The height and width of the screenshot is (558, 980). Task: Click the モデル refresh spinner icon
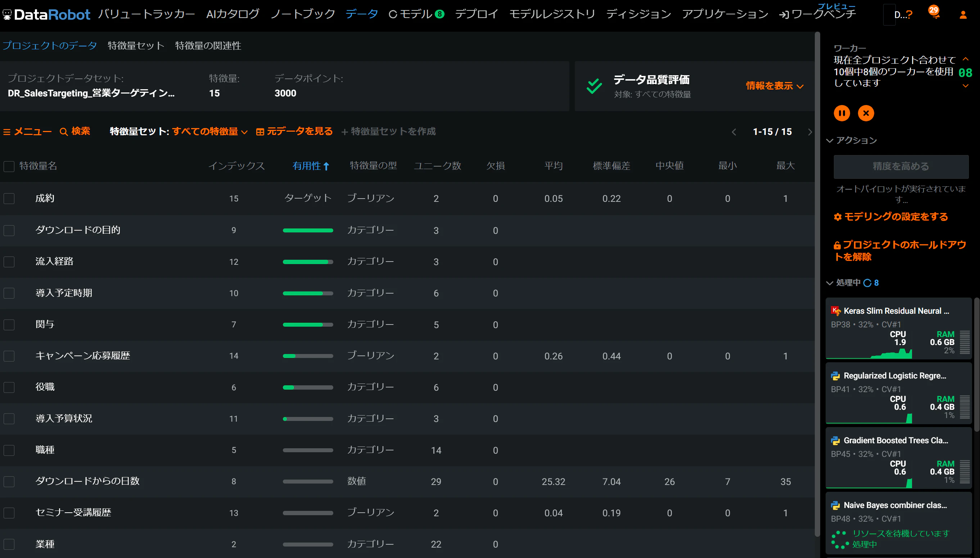392,14
